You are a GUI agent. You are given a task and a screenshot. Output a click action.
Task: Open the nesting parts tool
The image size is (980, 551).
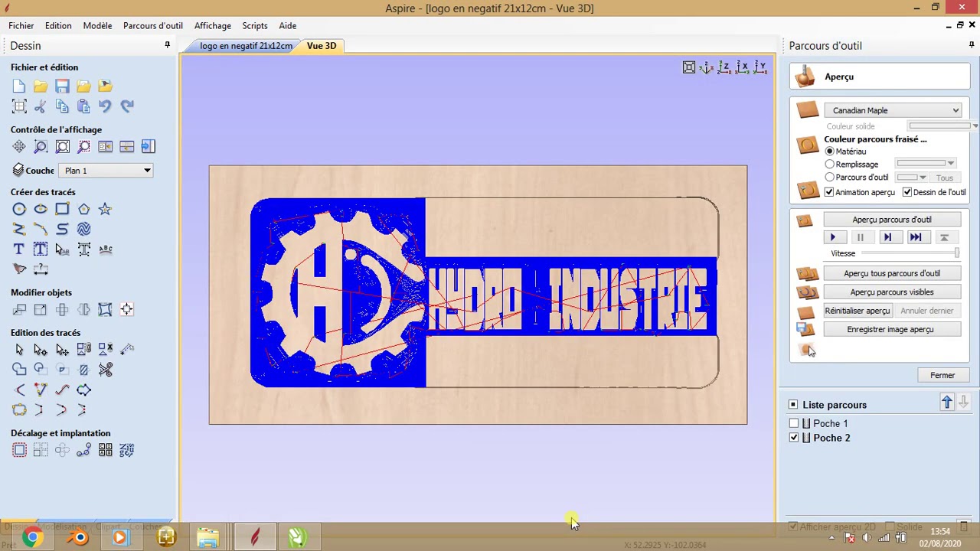(126, 450)
